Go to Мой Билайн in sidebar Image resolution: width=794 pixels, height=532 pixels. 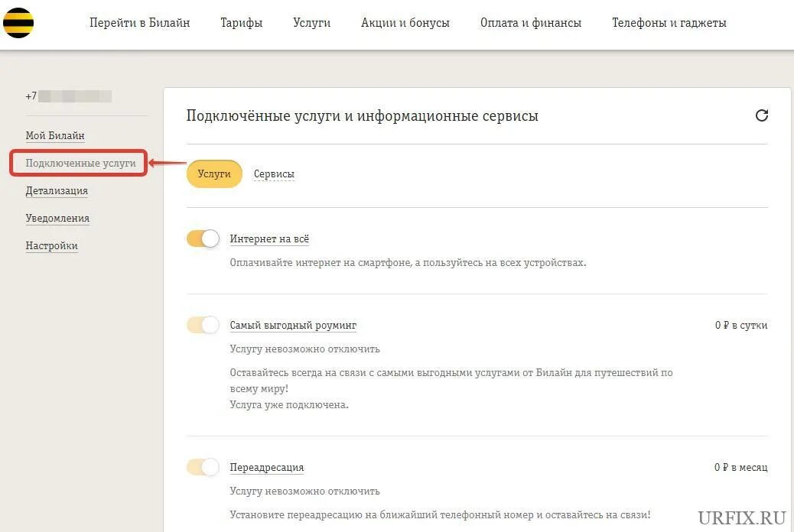tap(55, 135)
